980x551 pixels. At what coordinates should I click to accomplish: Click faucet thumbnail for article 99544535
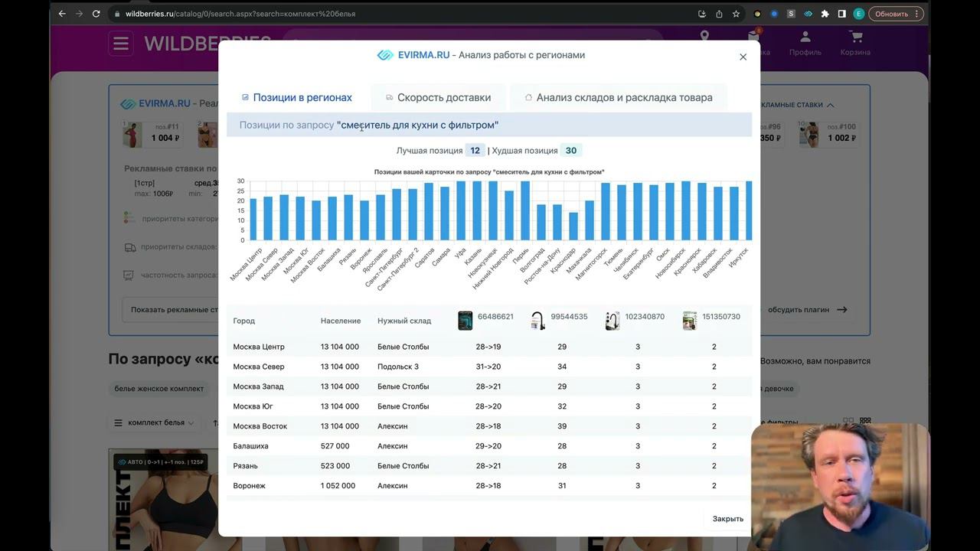click(x=538, y=321)
